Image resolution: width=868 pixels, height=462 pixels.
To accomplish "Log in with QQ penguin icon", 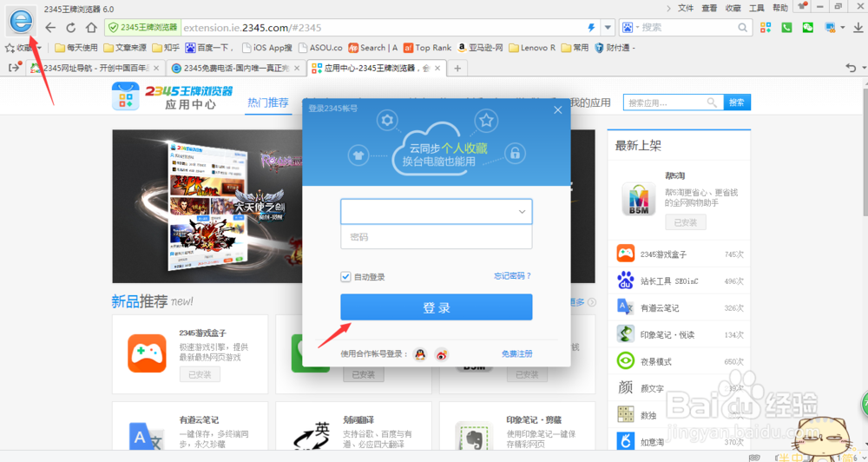I will coord(421,354).
